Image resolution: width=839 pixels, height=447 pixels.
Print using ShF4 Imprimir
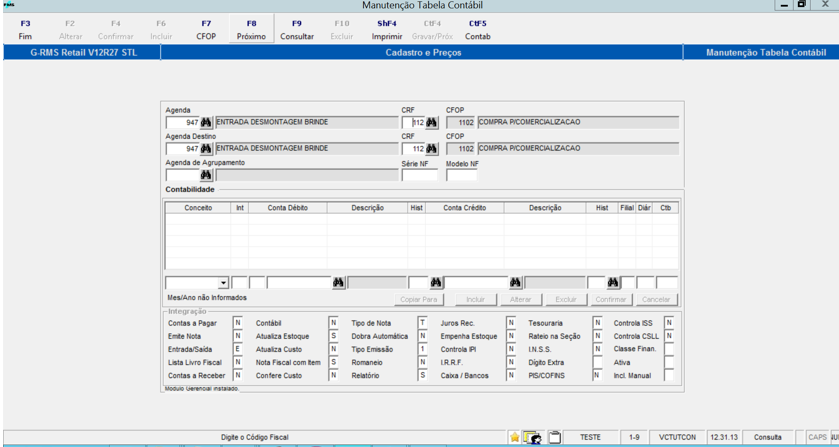[x=387, y=30]
